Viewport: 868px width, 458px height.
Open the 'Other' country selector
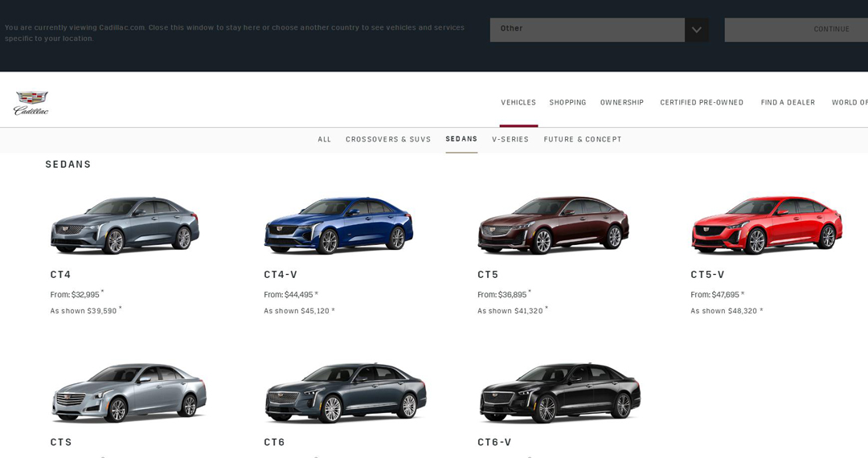588,30
